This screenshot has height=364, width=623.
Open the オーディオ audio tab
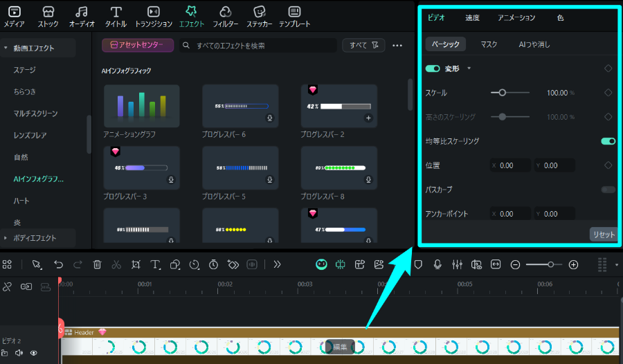click(82, 17)
